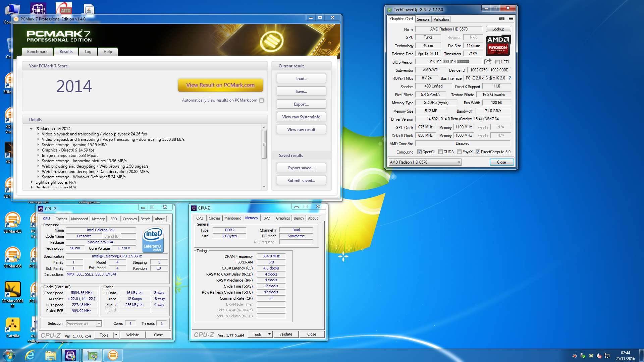Click the Export... button

[x=301, y=104]
